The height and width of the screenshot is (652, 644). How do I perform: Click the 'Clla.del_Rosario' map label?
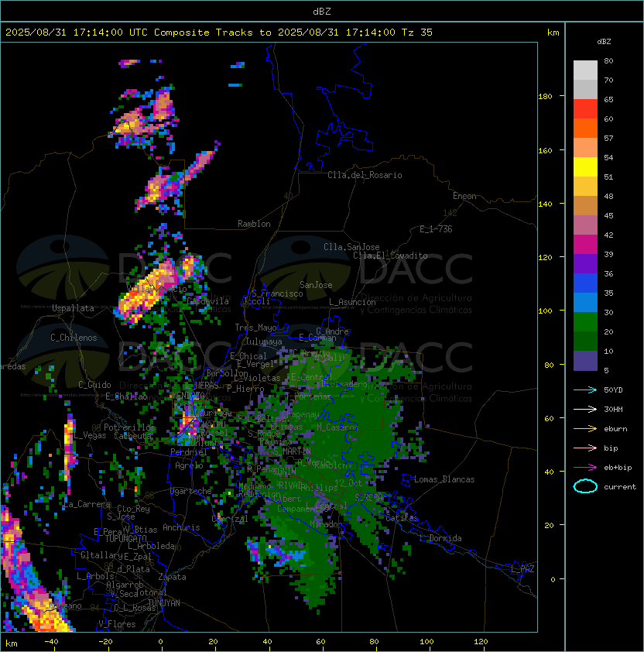[365, 175]
